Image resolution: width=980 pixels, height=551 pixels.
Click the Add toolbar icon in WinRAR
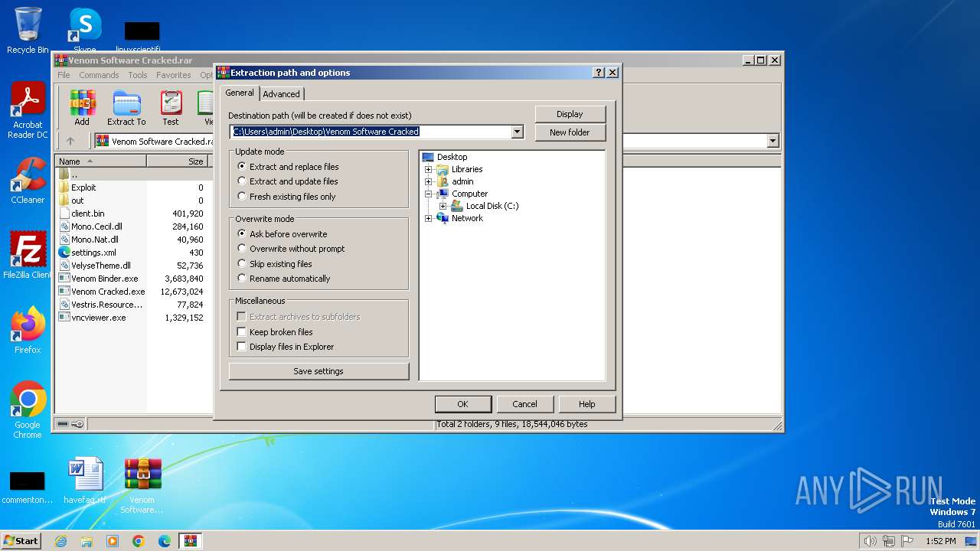click(x=82, y=108)
